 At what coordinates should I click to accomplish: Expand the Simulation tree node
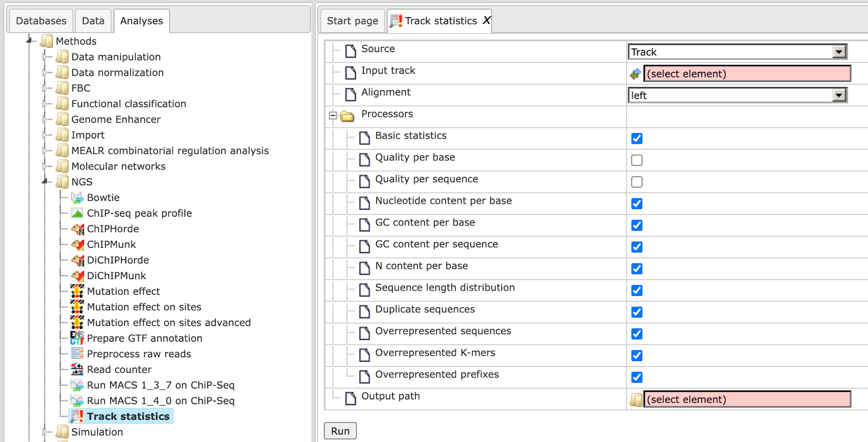tap(45, 432)
